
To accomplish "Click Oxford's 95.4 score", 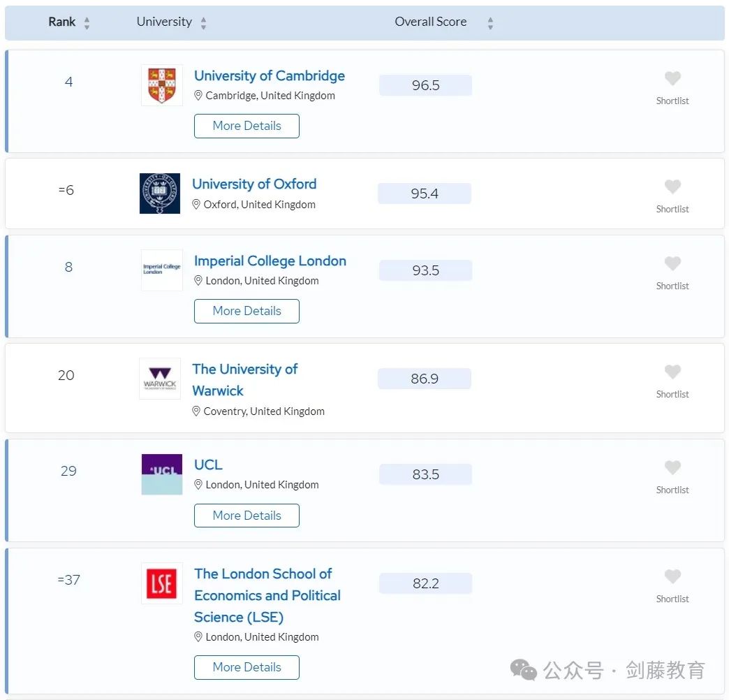I will (425, 194).
